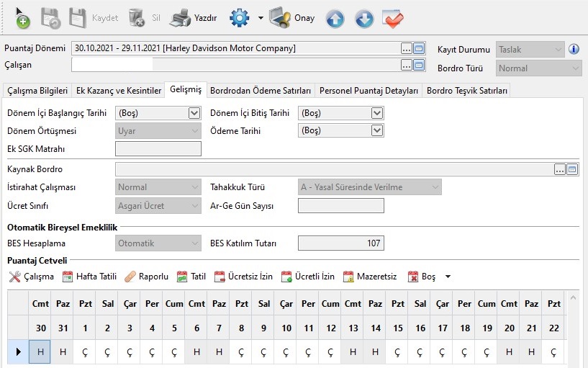Click the Ücretli İzin button
This screenshot has height=368, width=588.
[x=307, y=277]
